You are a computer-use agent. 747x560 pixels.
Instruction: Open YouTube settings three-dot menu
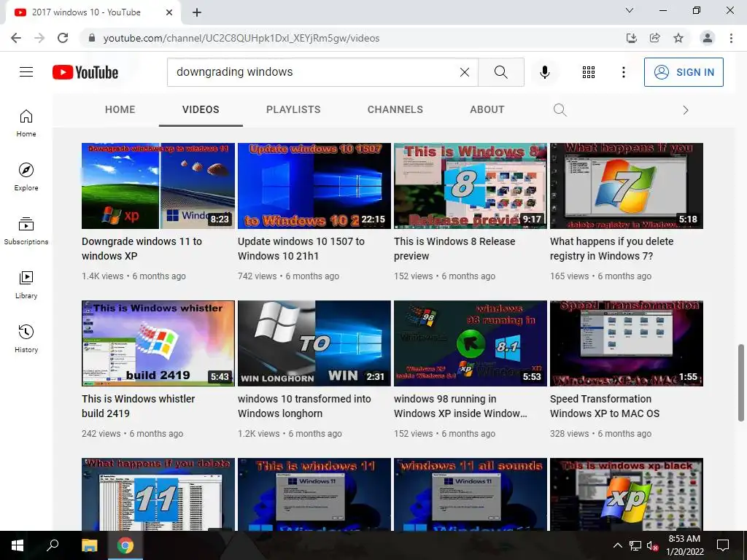[x=623, y=72]
